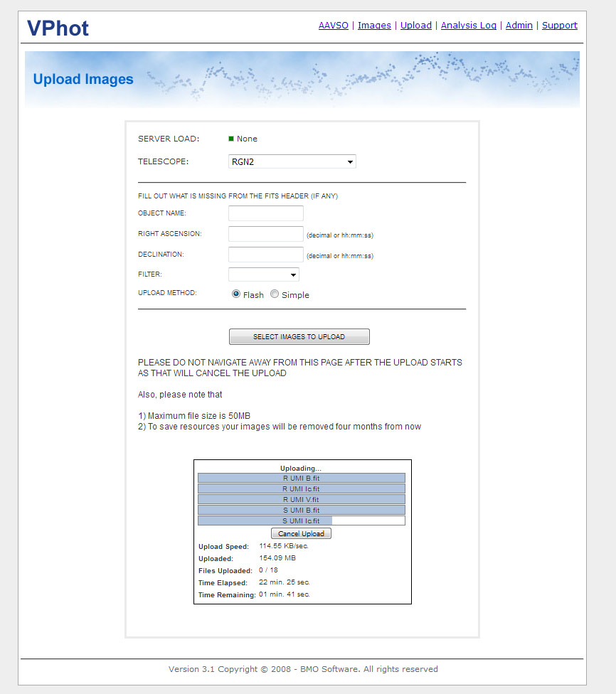Select the Simple upload method

[x=275, y=294]
